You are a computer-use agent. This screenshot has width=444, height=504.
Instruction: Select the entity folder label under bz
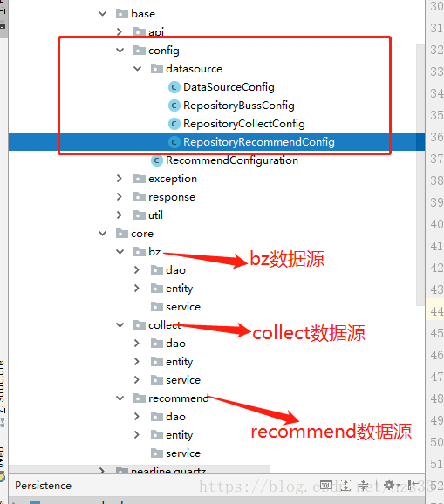(x=180, y=289)
